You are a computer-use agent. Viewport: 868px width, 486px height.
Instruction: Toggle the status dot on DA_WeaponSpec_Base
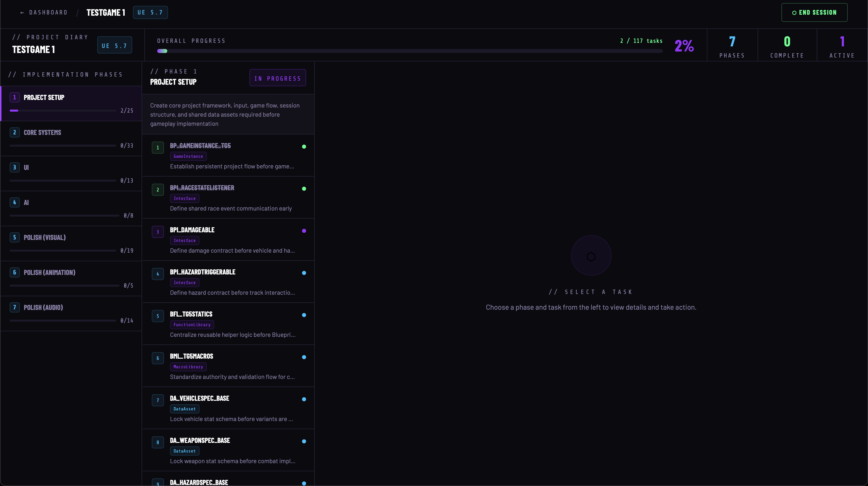pos(304,441)
